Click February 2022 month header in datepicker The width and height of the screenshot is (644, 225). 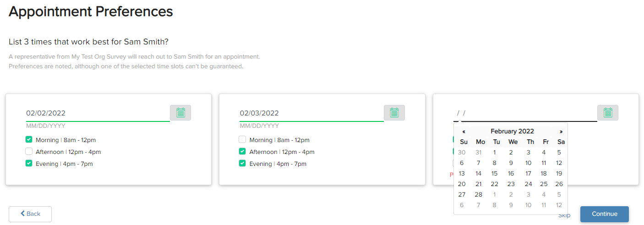point(512,132)
